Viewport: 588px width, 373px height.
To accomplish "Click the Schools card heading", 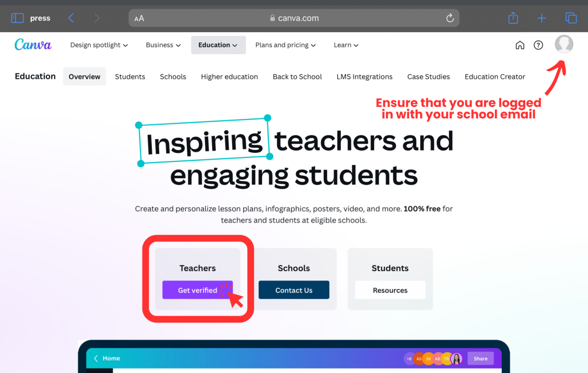I will coord(294,268).
